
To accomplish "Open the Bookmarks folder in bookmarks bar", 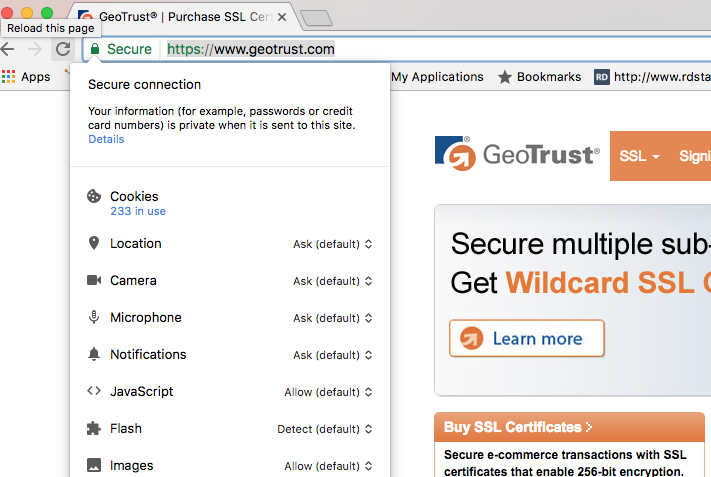I will tap(540, 77).
